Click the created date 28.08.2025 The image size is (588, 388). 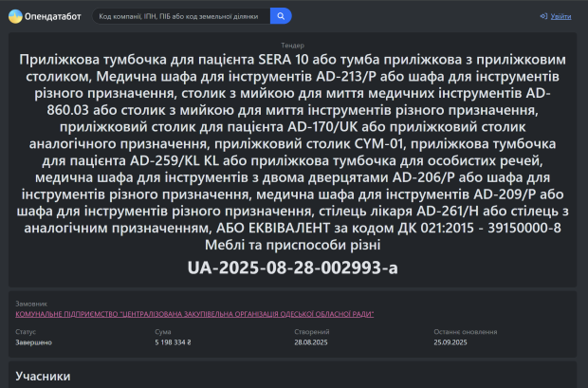311,342
